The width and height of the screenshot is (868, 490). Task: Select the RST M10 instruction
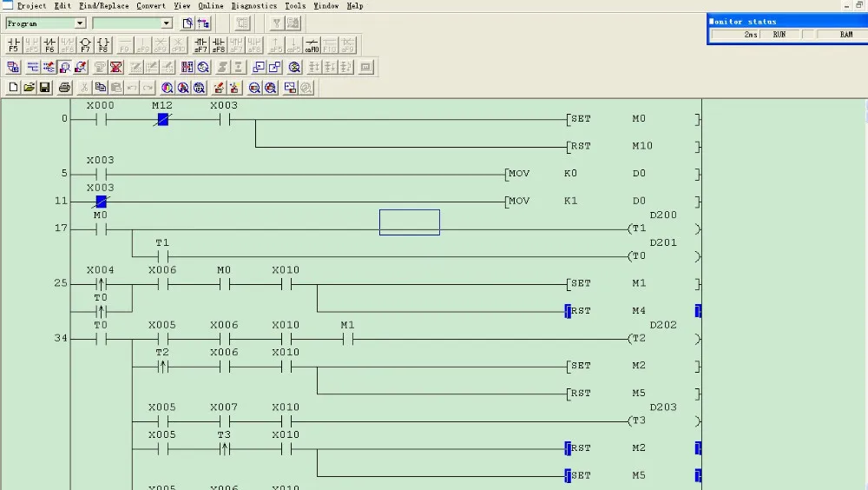(633, 146)
